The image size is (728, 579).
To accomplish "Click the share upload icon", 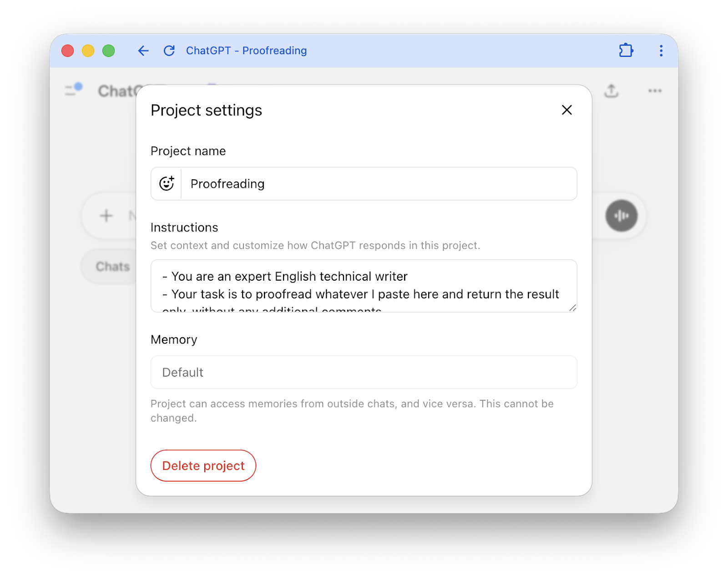I will coord(611,91).
